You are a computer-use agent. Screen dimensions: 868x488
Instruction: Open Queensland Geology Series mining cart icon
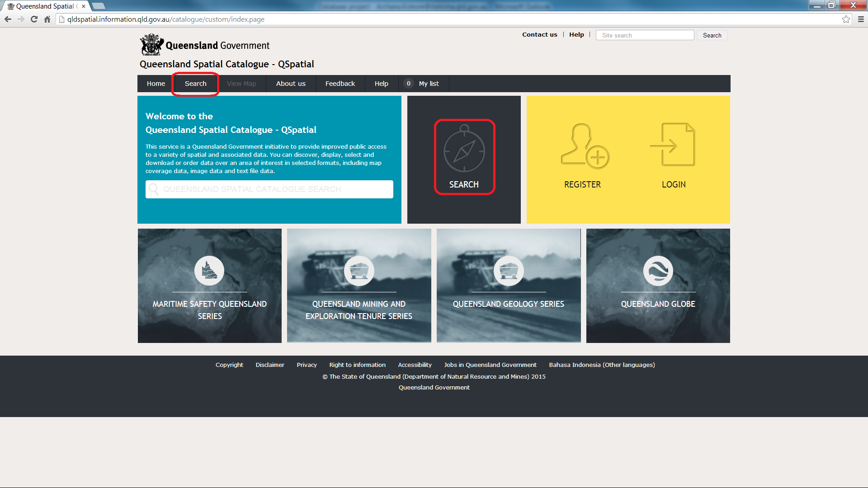click(509, 271)
